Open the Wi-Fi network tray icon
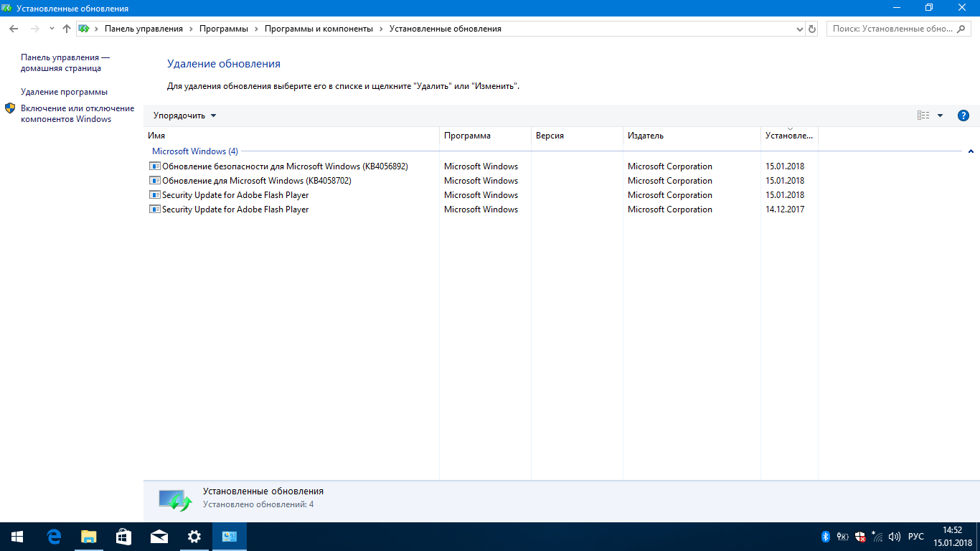 877,537
